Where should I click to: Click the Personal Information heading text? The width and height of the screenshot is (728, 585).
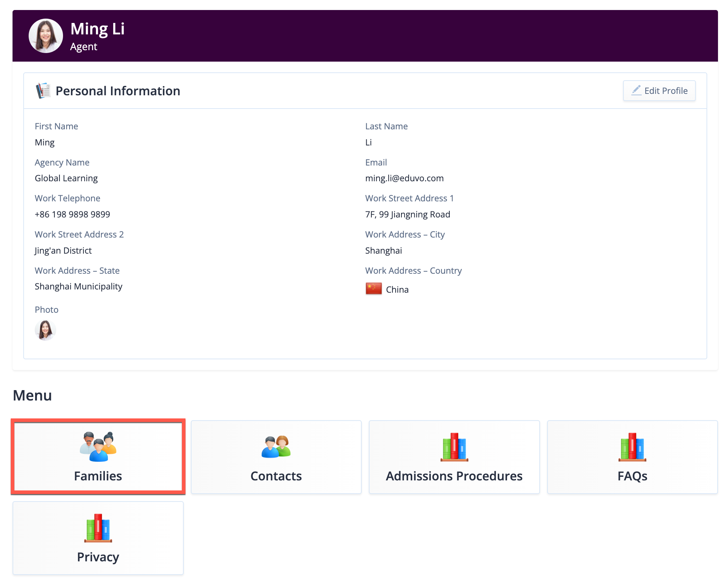tap(118, 91)
